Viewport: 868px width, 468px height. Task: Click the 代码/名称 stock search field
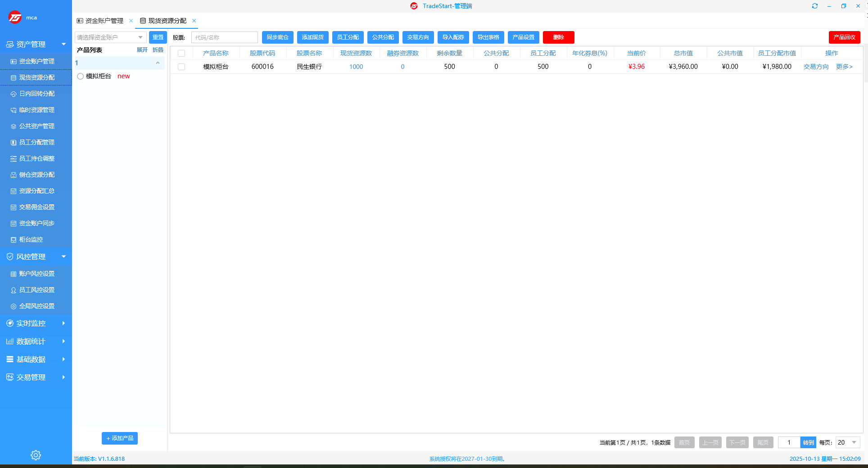(x=224, y=37)
